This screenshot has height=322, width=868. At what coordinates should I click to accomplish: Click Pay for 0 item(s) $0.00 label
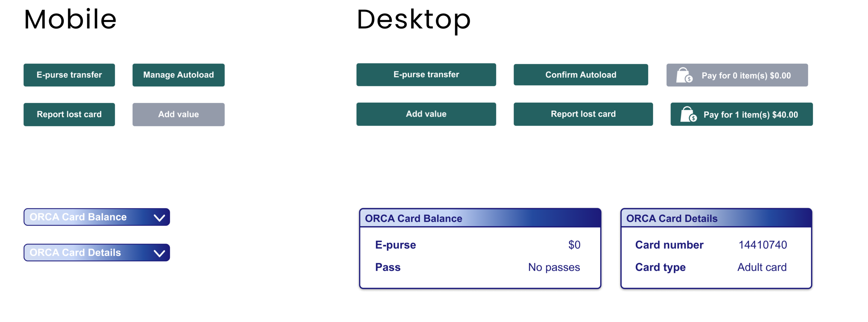pyautogui.click(x=746, y=76)
